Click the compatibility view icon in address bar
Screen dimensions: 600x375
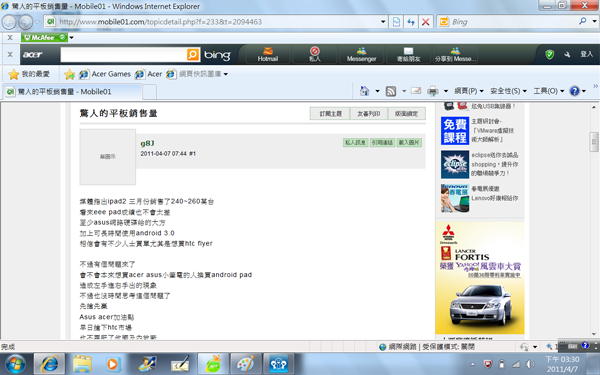point(396,22)
